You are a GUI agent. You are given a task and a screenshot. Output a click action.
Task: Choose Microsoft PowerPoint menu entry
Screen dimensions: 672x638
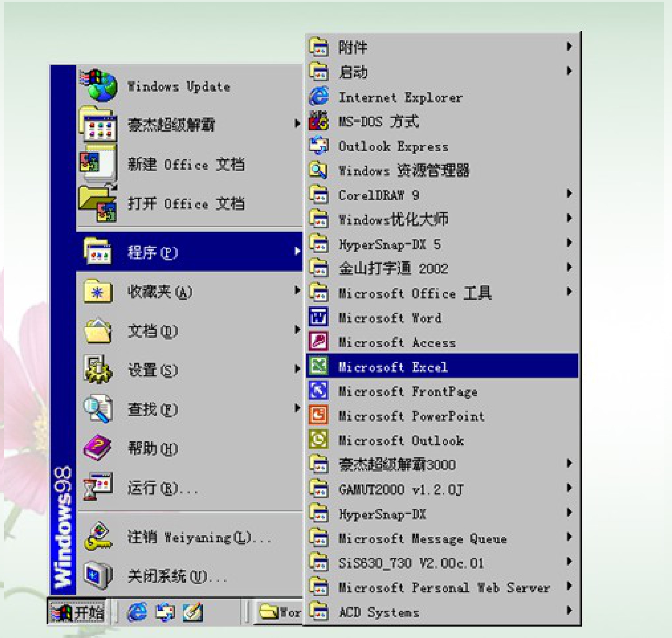coord(442,415)
